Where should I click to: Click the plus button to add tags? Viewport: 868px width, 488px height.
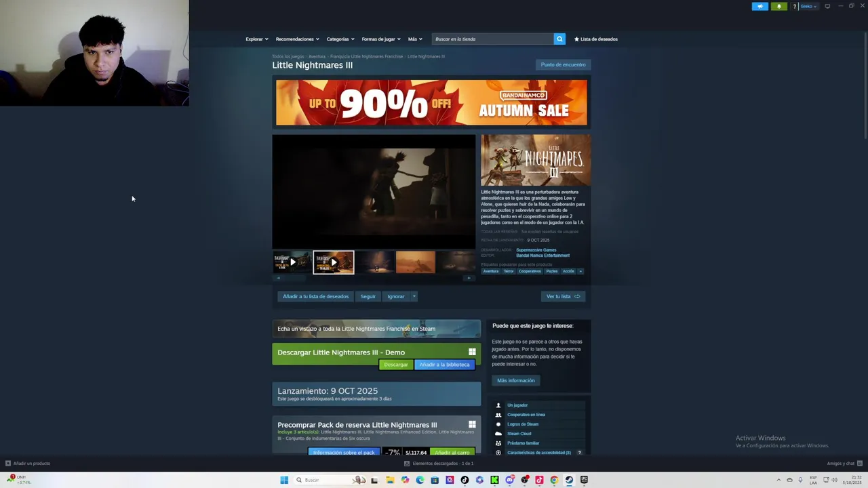pyautogui.click(x=580, y=271)
